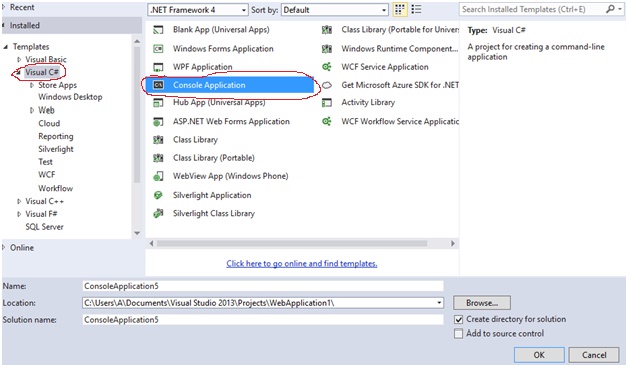This screenshot has width=628, height=365.
Task: Expand the Online section
Action: point(4,248)
